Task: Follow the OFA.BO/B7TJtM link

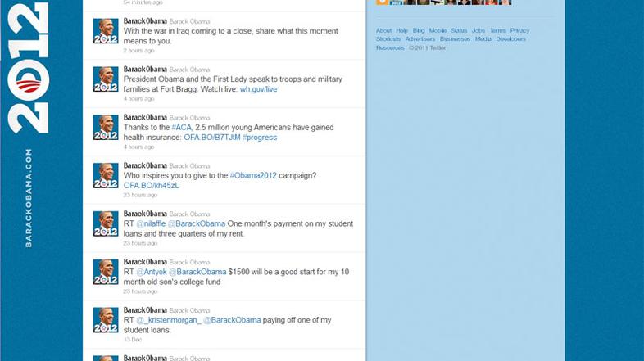Action: pos(212,138)
